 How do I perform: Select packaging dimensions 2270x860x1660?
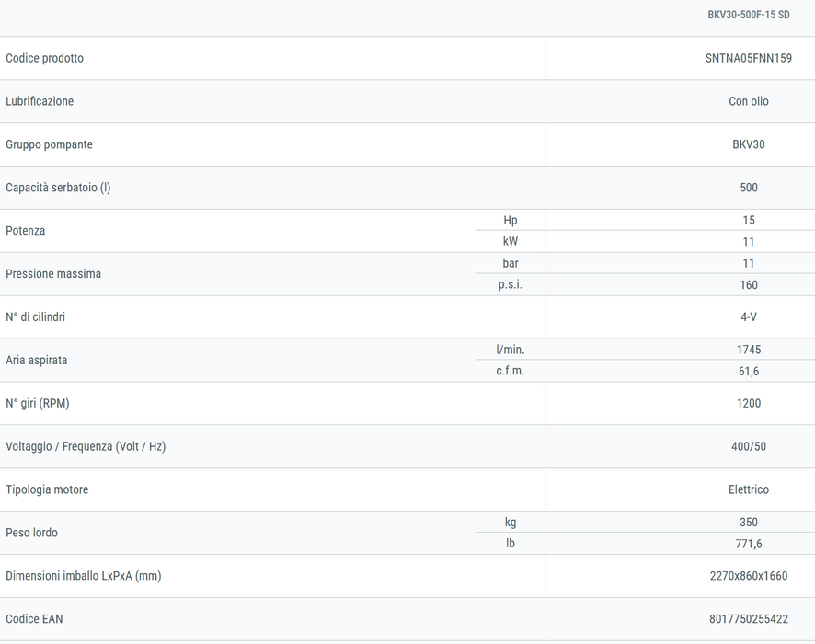(x=749, y=576)
